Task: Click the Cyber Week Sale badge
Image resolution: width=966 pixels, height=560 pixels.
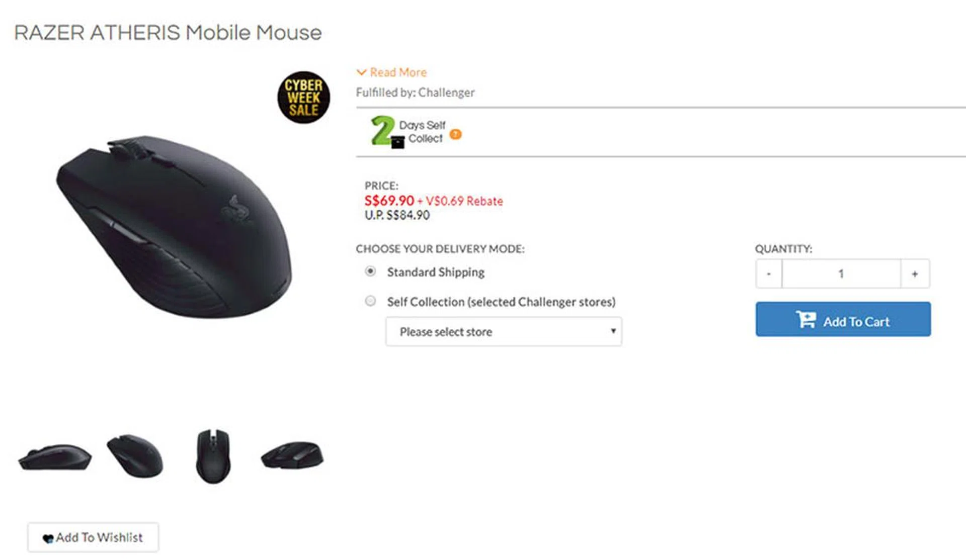Action: (303, 98)
